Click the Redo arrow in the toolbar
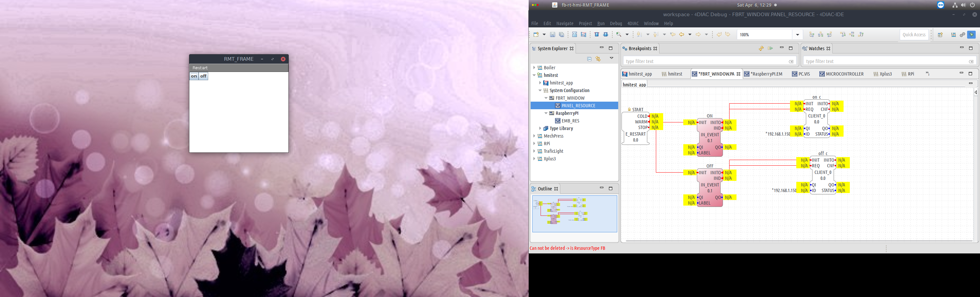 (x=728, y=35)
